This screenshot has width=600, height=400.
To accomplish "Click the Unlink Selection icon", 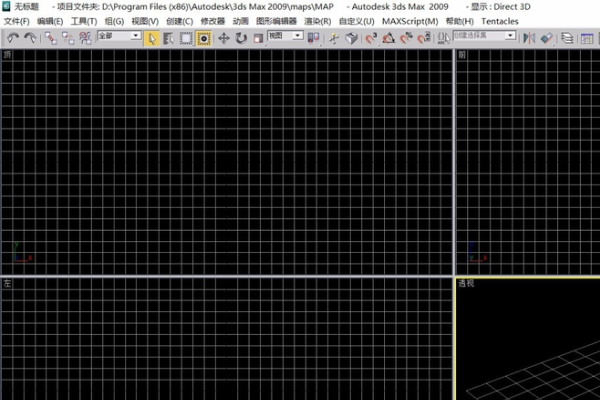I will (68, 38).
